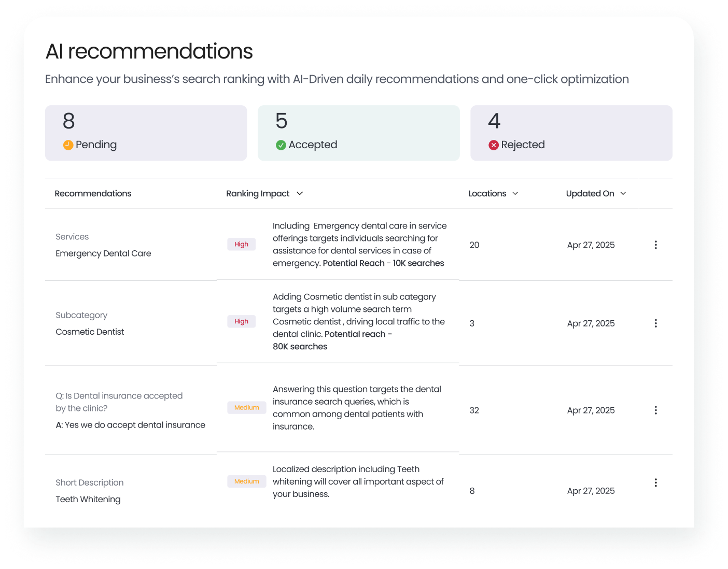Click the Recommendations column header
This screenshot has width=728, height=569.
click(x=93, y=193)
